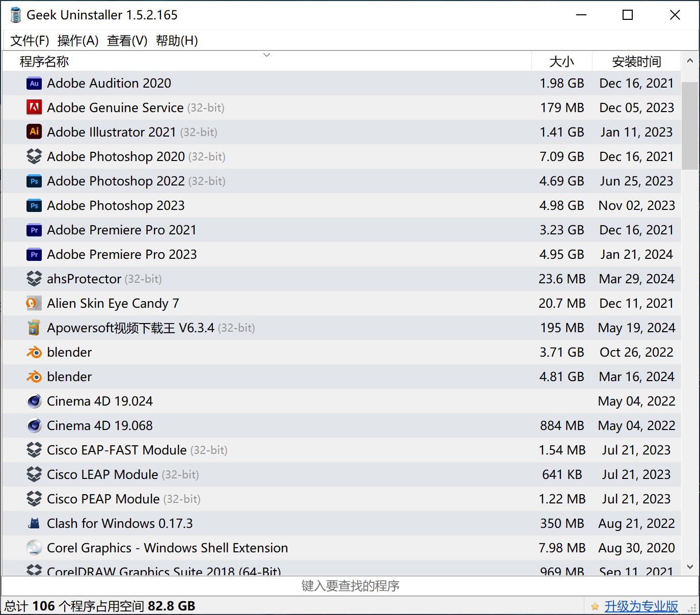Click the Nov 02, 2023 install date

[636, 205]
